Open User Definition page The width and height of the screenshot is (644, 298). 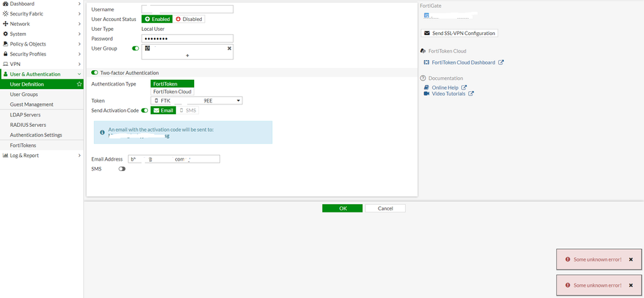41,84
